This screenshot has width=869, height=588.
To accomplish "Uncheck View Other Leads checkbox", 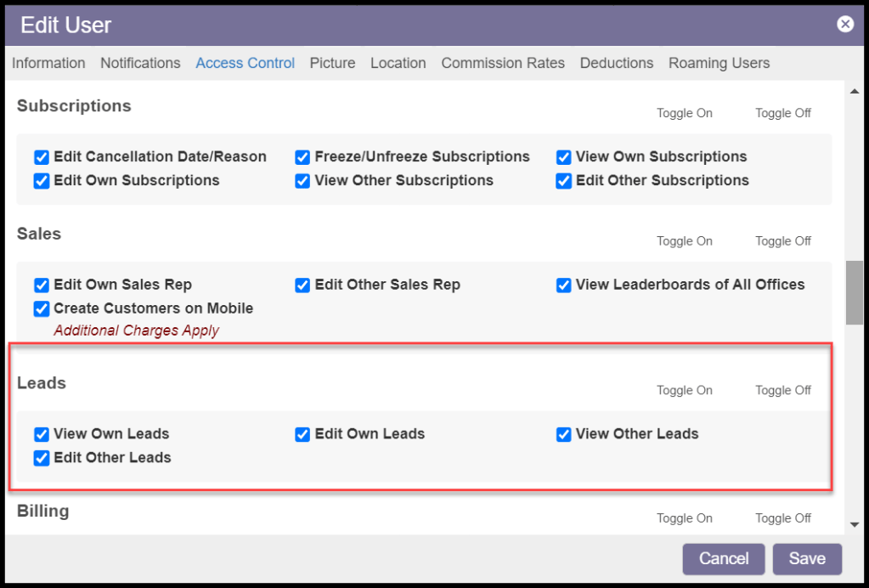I will tap(564, 434).
